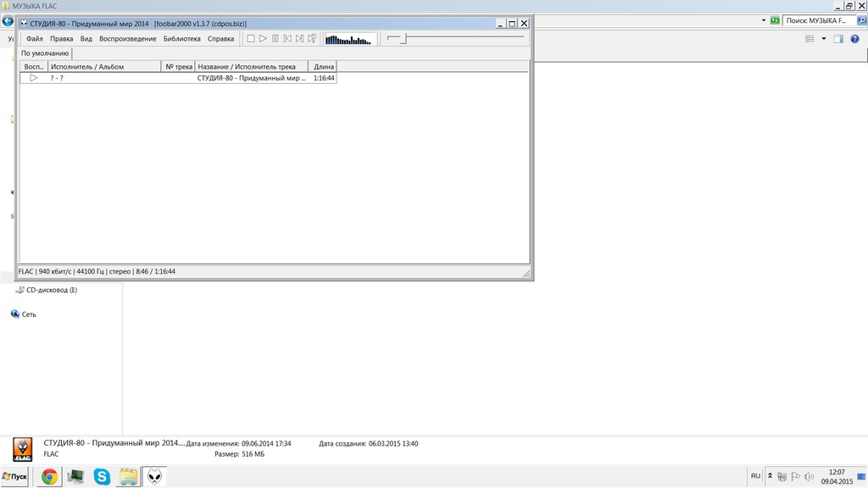Sort by Исполнитель / Альбом column header
The width and height of the screenshot is (868, 488).
(x=104, y=66)
